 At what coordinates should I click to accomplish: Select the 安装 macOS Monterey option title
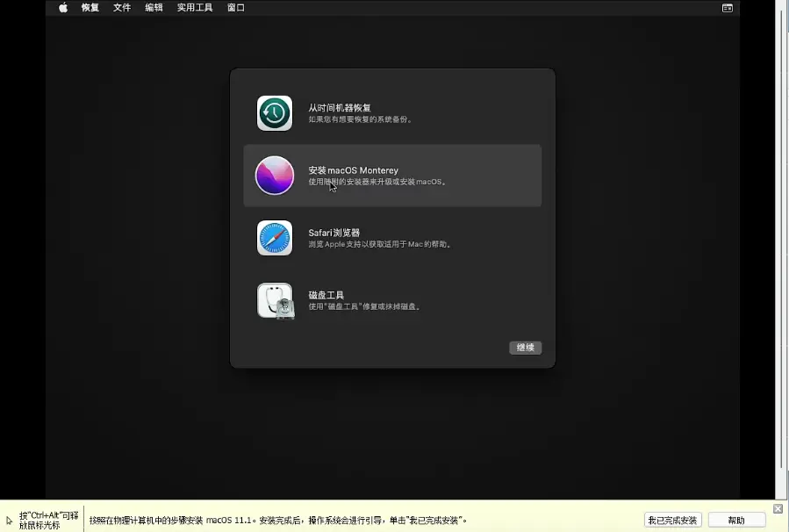[353, 170]
